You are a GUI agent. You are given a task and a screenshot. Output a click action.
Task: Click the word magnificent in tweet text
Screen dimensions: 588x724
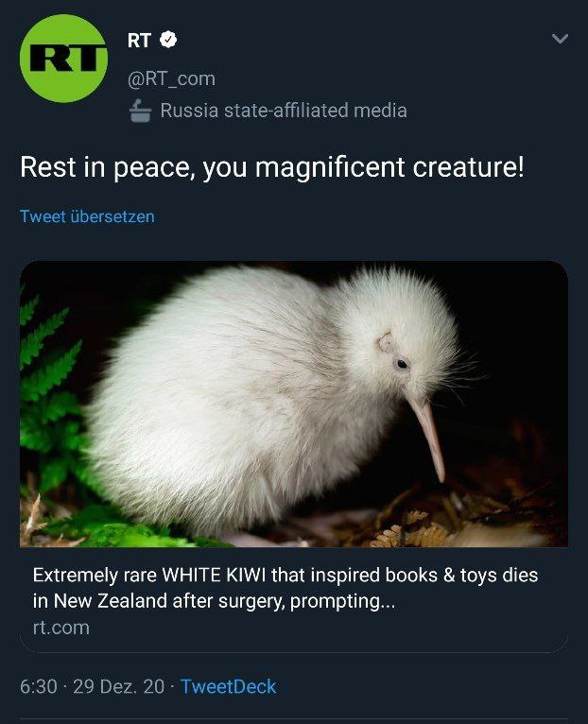point(330,167)
